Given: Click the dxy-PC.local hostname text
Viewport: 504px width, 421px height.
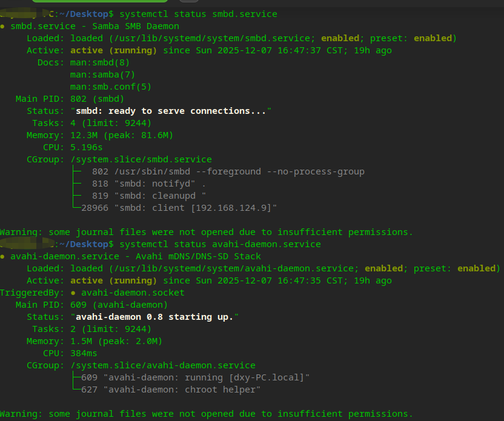Looking at the screenshot, I should (x=267, y=377).
